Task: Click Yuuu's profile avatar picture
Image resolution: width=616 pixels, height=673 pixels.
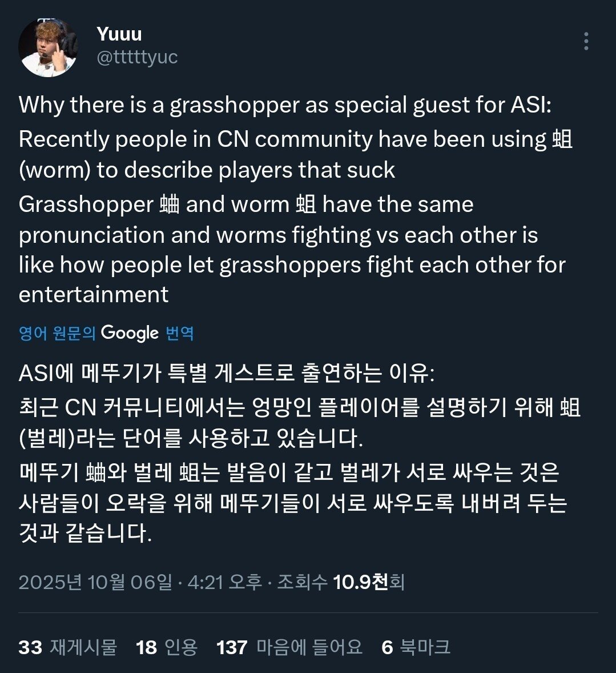Action: click(48, 47)
